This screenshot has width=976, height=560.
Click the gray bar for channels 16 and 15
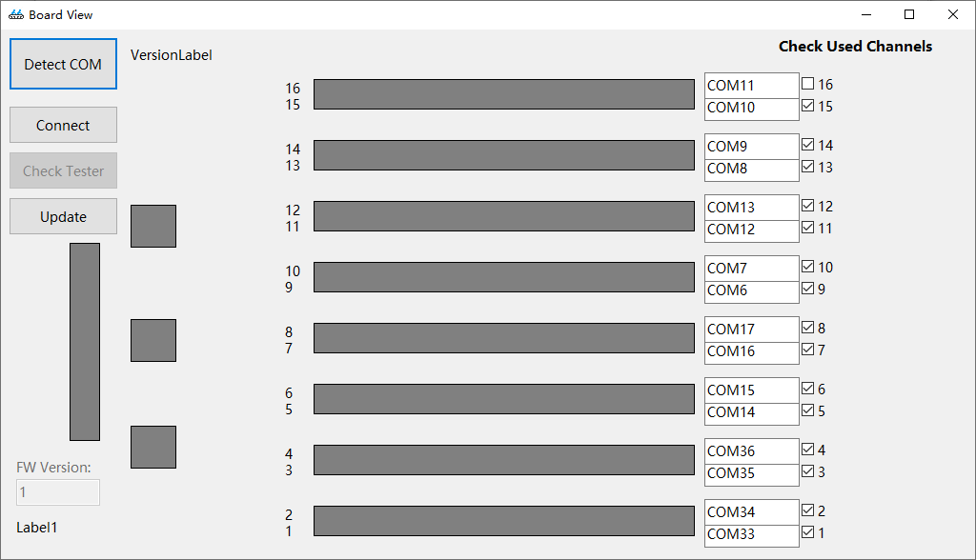(x=504, y=94)
